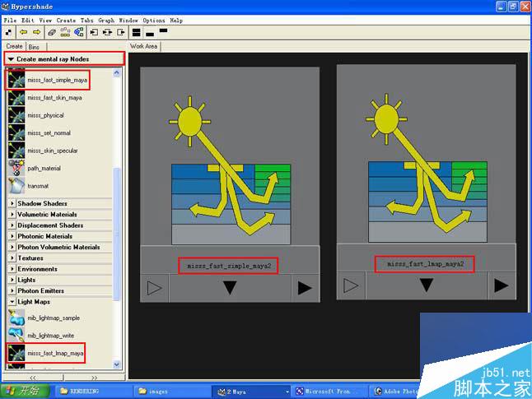Show bottom tabs only layout icon

click(x=150, y=34)
